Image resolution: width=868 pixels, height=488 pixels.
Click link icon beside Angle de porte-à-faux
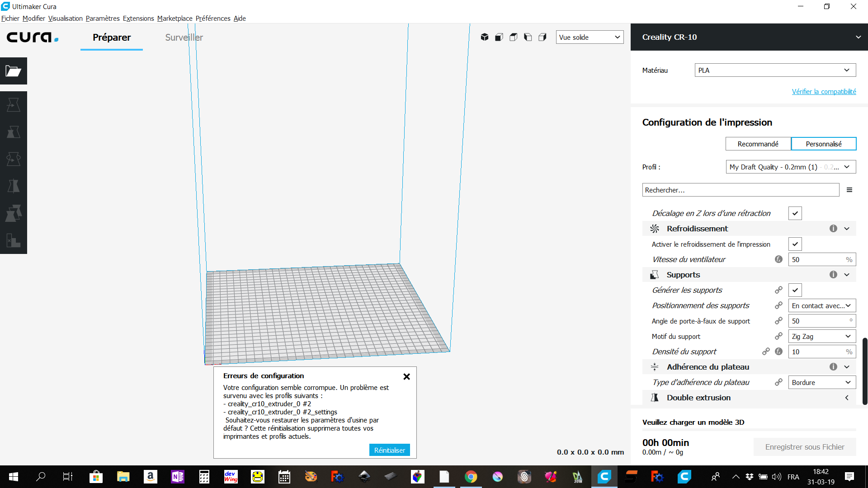click(x=778, y=321)
